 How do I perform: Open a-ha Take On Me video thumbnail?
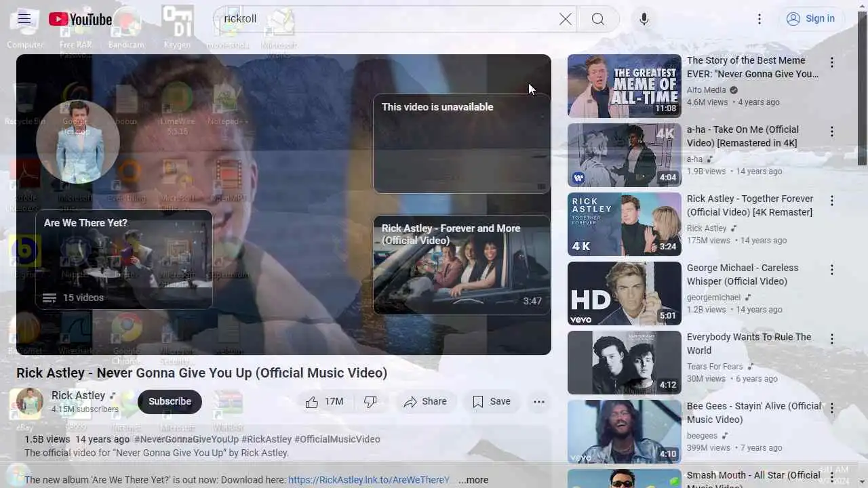tap(625, 155)
